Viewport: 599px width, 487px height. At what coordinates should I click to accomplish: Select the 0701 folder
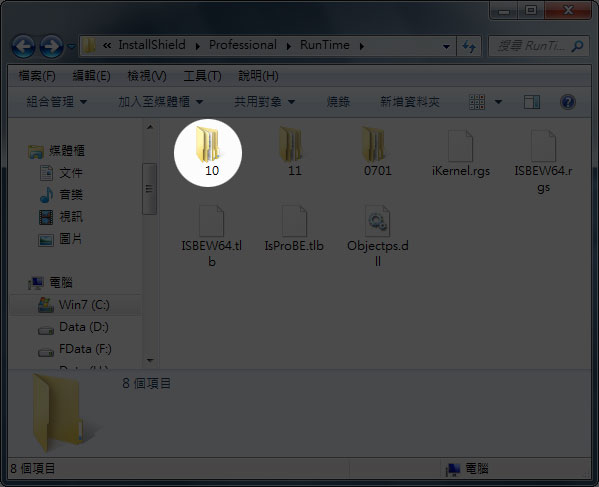pyautogui.click(x=377, y=152)
